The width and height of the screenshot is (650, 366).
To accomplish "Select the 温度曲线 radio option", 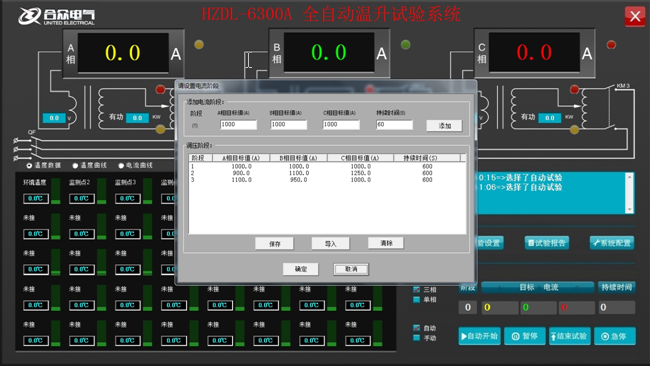I will pos(75,165).
